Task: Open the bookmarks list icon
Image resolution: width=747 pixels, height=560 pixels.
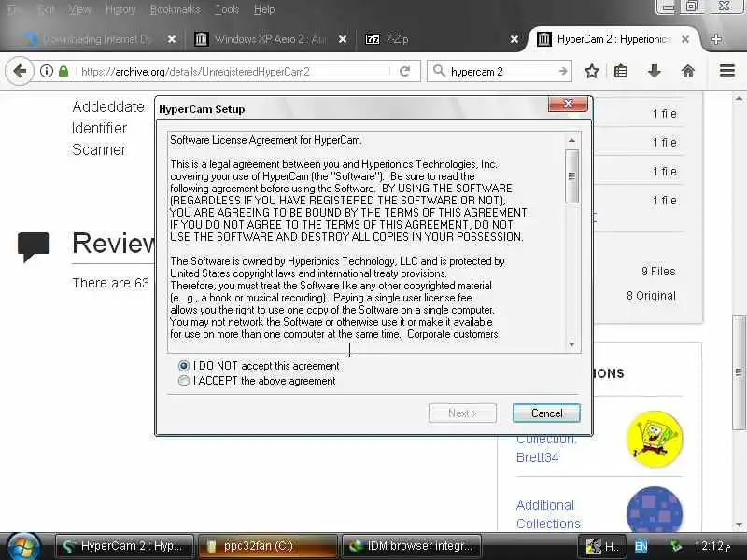Action: coord(621,72)
